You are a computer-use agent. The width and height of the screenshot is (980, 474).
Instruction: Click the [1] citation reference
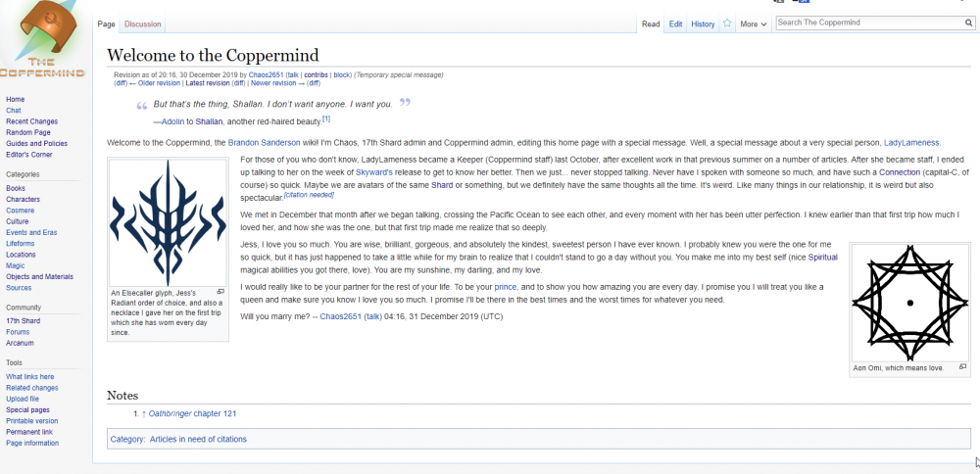326,118
